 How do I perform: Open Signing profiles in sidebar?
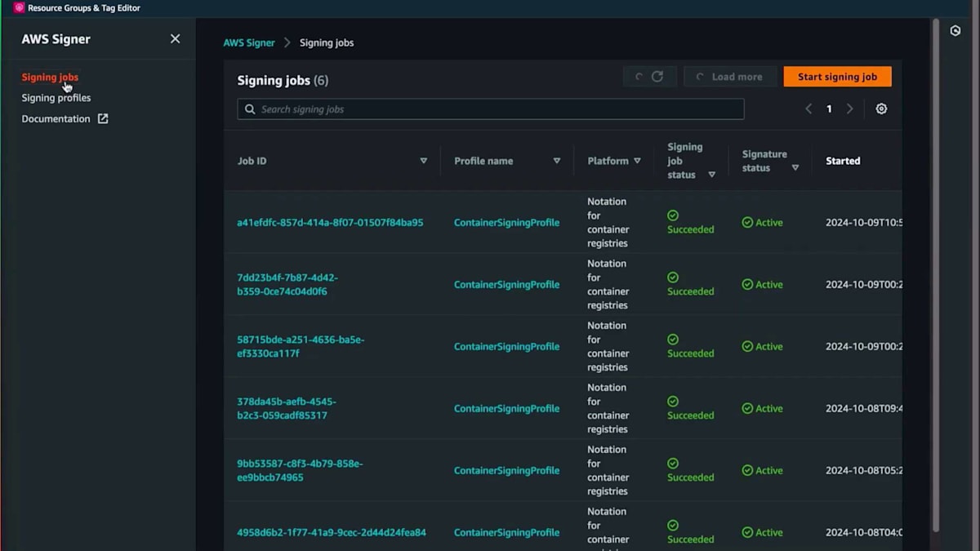(x=56, y=98)
